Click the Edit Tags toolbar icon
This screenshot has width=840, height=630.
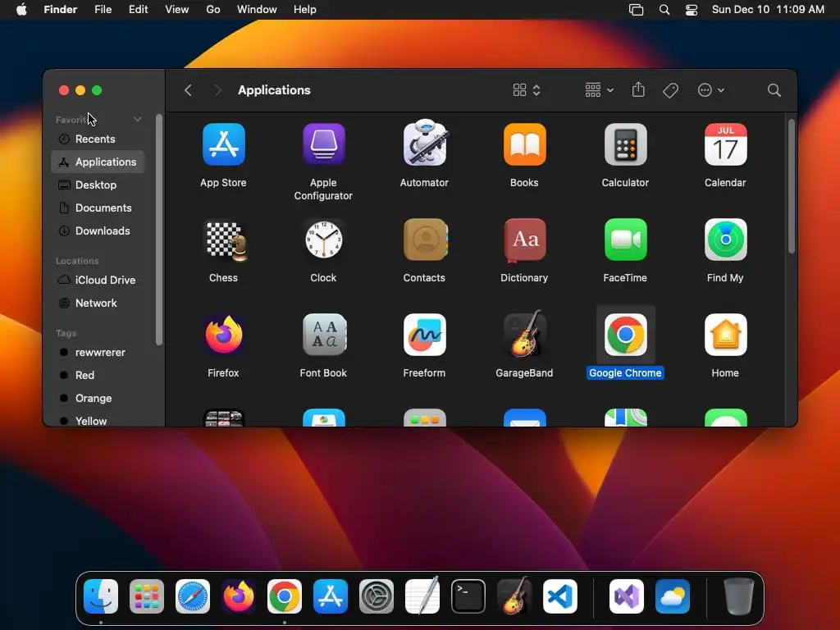pos(670,90)
